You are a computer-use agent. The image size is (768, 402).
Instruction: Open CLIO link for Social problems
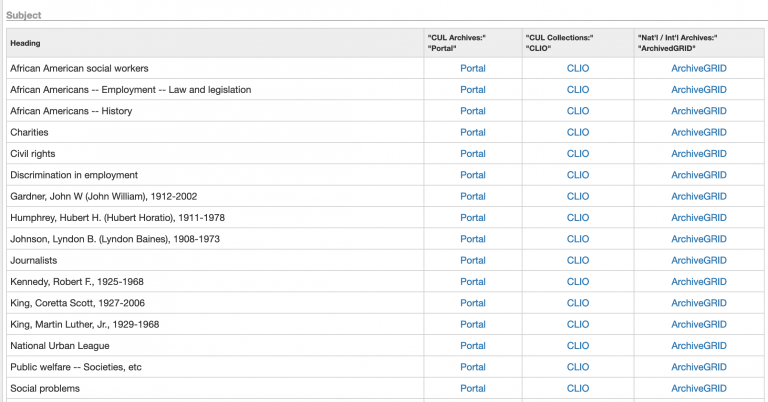click(578, 388)
